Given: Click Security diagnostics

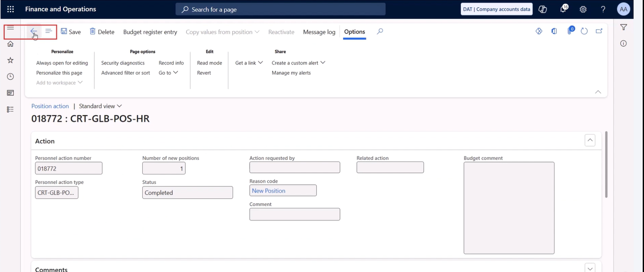Looking at the screenshot, I should click(x=123, y=63).
